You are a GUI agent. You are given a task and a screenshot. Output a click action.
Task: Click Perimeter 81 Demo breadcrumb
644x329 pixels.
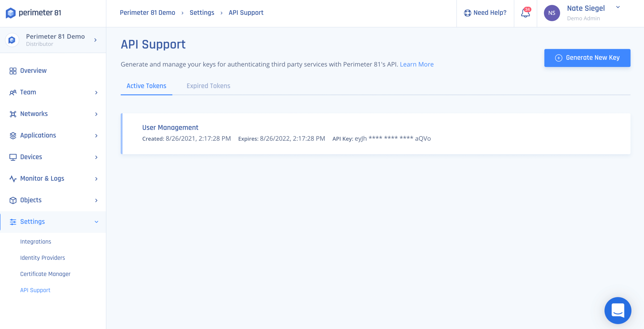[x=147, y=13]
